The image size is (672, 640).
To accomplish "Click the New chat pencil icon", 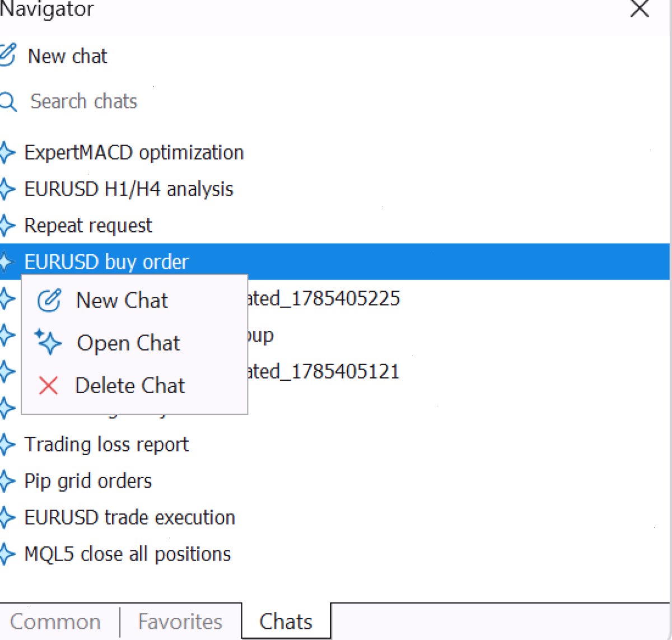I will click(x=8, y=55).
